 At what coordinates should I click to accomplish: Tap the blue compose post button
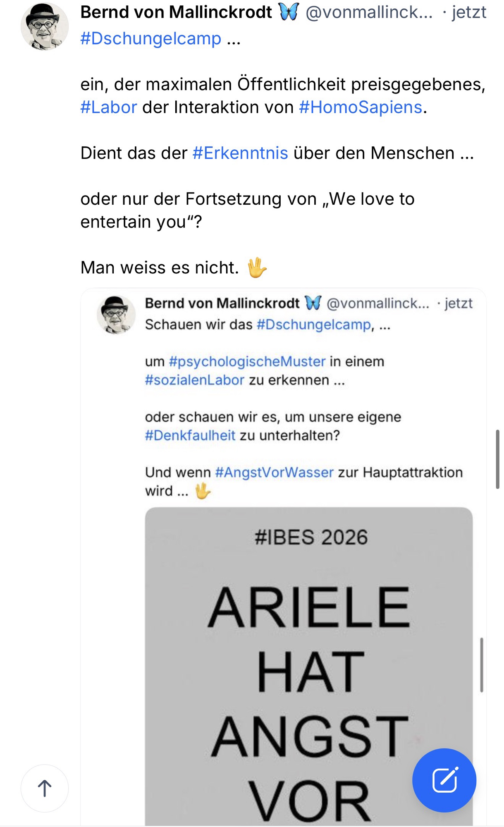point(444,780)
